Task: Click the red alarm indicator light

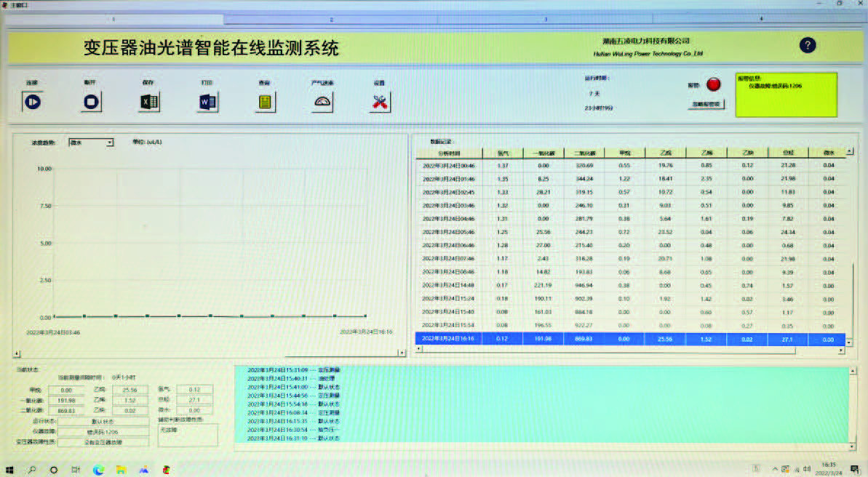Action: coord(714,84)
